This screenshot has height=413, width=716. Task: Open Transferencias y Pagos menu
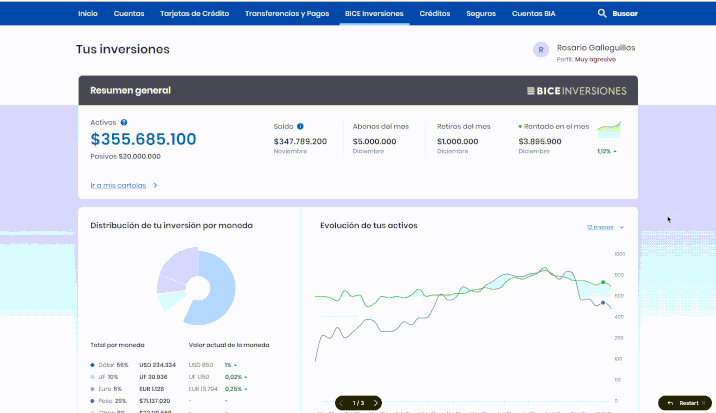tap(287, 14)
